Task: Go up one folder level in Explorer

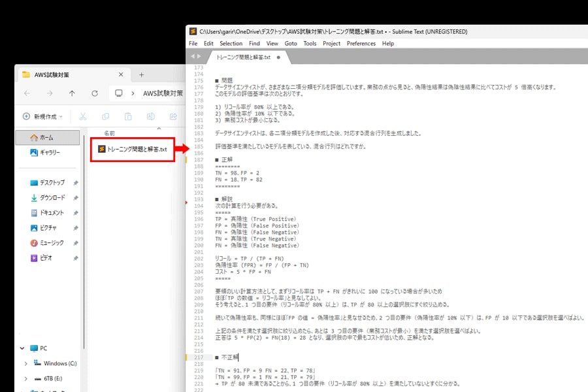Action: tap(72, 93)
